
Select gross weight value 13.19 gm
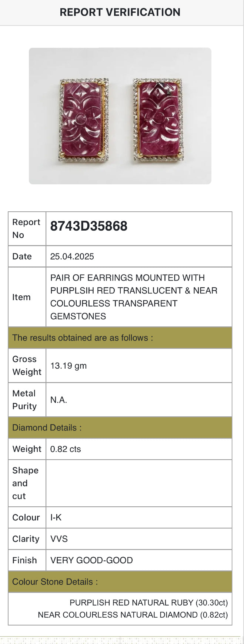(x=68, y=366)
